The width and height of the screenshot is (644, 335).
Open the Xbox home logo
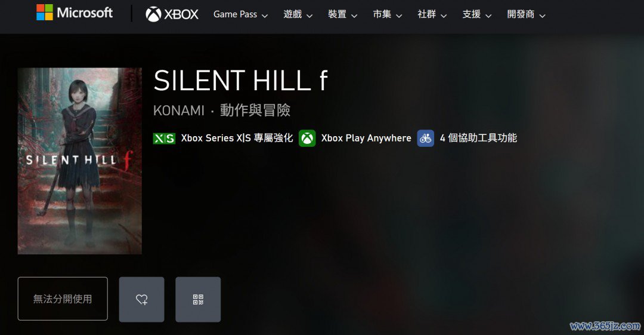(x=172, y=14)
